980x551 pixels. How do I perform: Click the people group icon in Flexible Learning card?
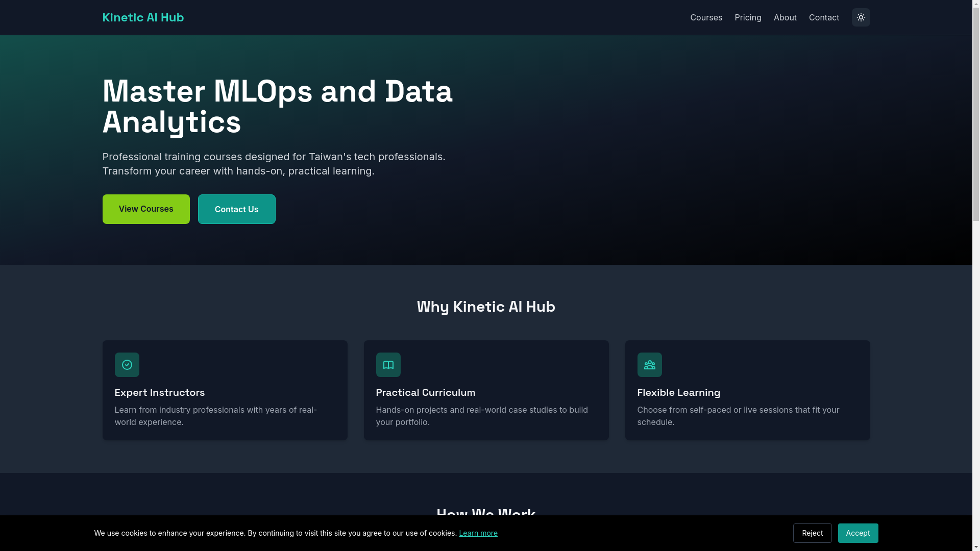(x=649, y=365)
